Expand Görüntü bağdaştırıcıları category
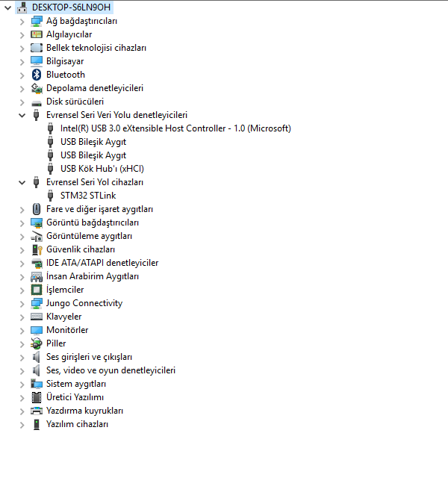 (x=22, y=223)
